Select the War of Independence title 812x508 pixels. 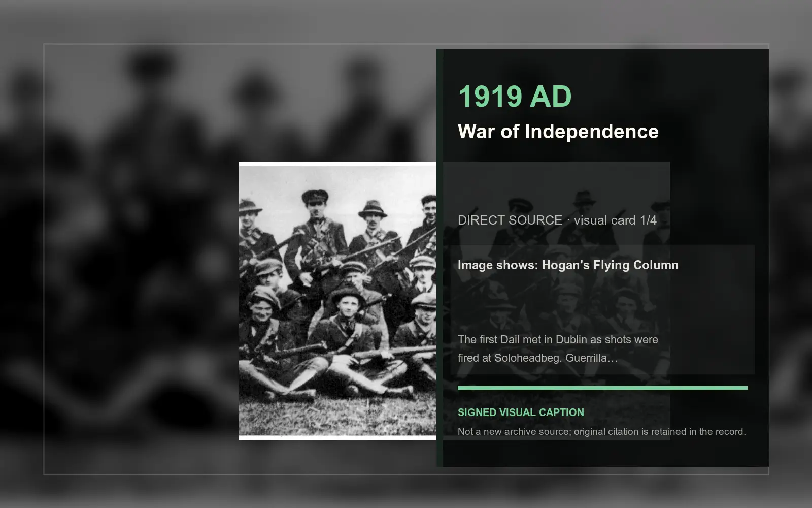click(x=558, y=132)
